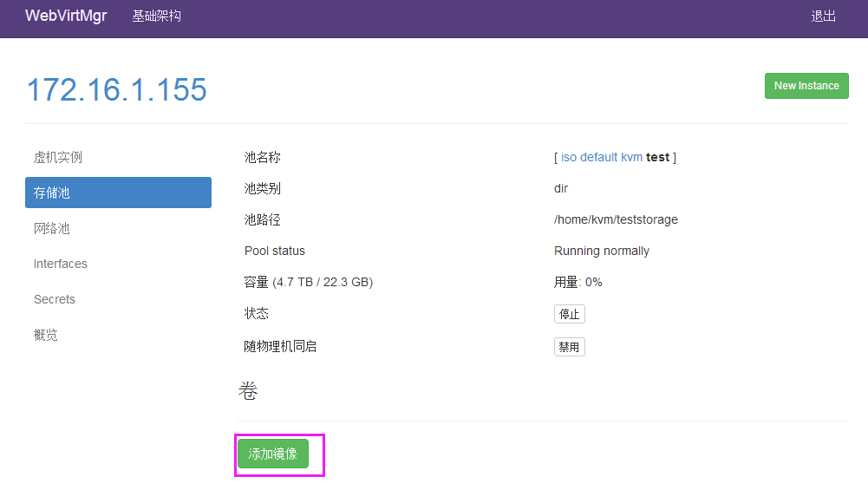
Task: Click the WebVirtMgr brand logo
Action: [66, 16]
